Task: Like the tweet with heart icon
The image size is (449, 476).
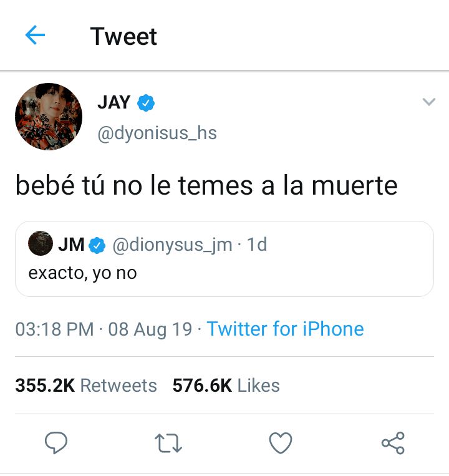Action: click(281, 443)
